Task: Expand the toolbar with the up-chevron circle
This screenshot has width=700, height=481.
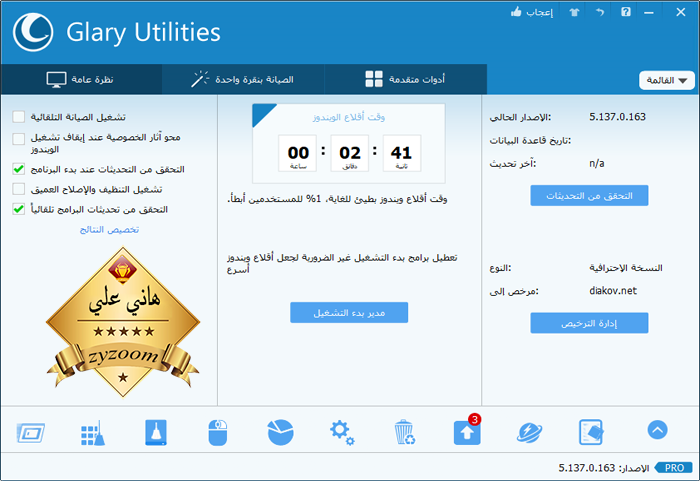Action: [x=657, y=430]
